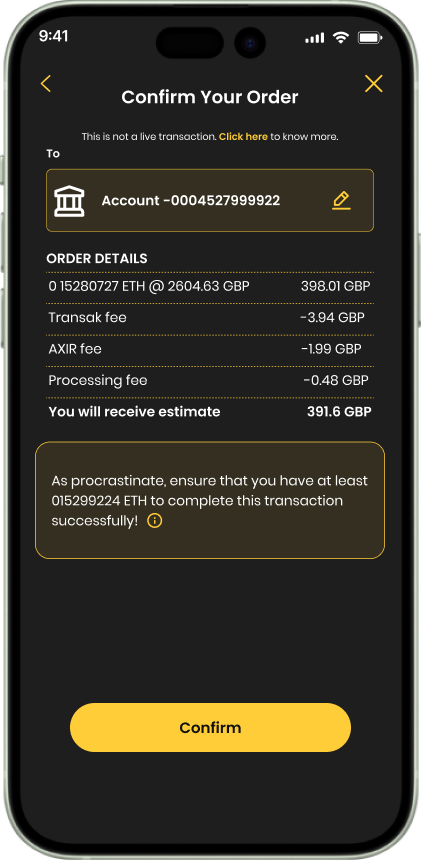421x860 pixels.
Task: Tap the bank building icon
Action: coord(70,201)
